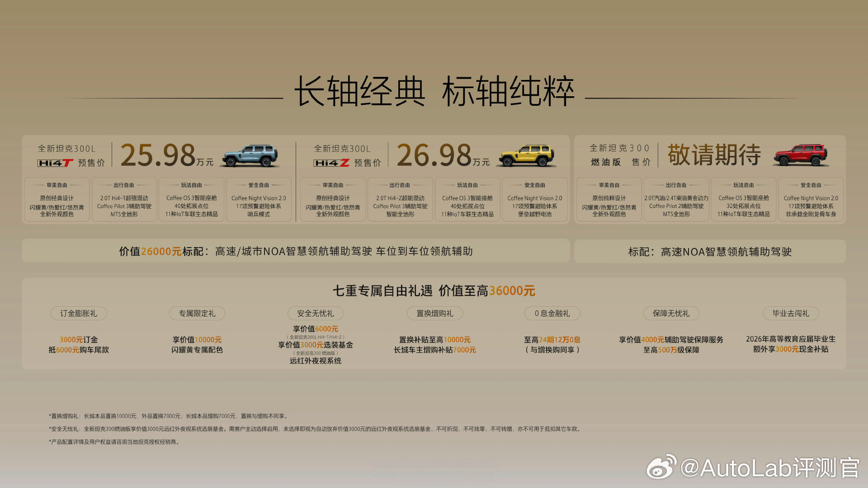Click the *产品配置详情 footnote line
The image size is (868, 488).
[115, 442]
